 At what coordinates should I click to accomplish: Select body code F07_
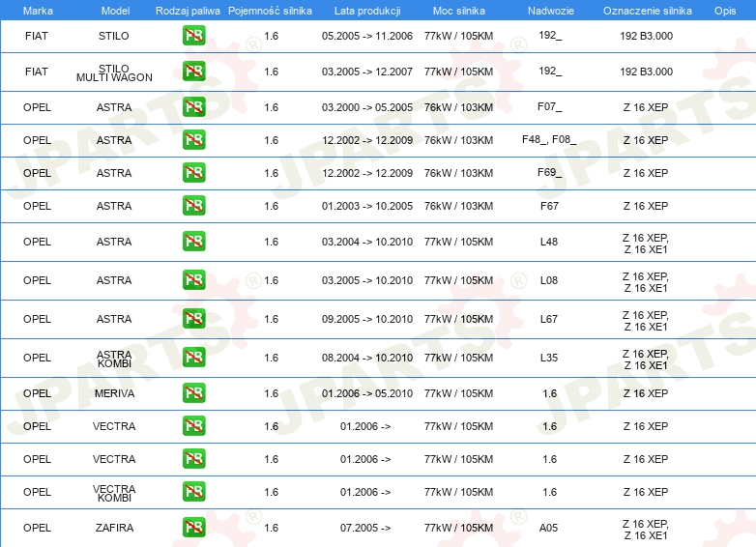point(550,106)
